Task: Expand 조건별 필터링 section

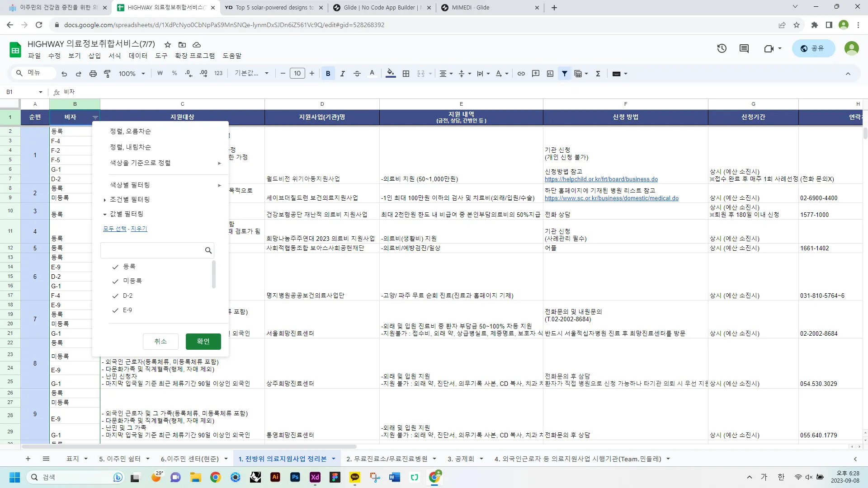Action: (x=129, y=199)
